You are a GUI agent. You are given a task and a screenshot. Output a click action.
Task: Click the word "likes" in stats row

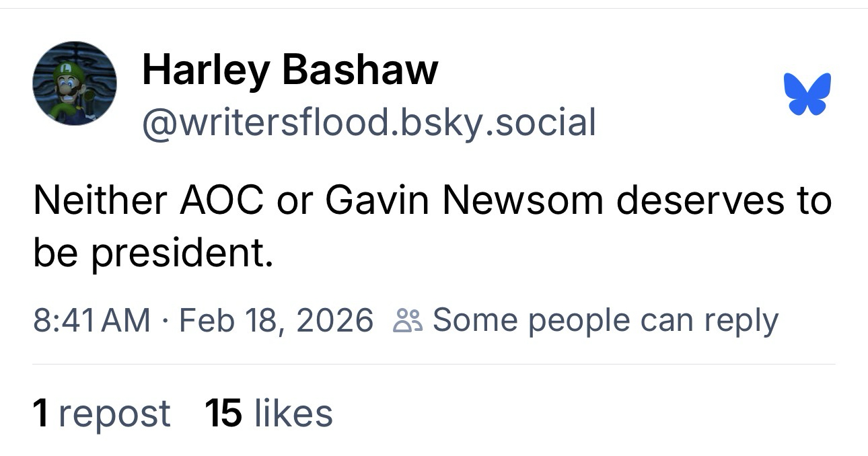[x=293, y=413]
